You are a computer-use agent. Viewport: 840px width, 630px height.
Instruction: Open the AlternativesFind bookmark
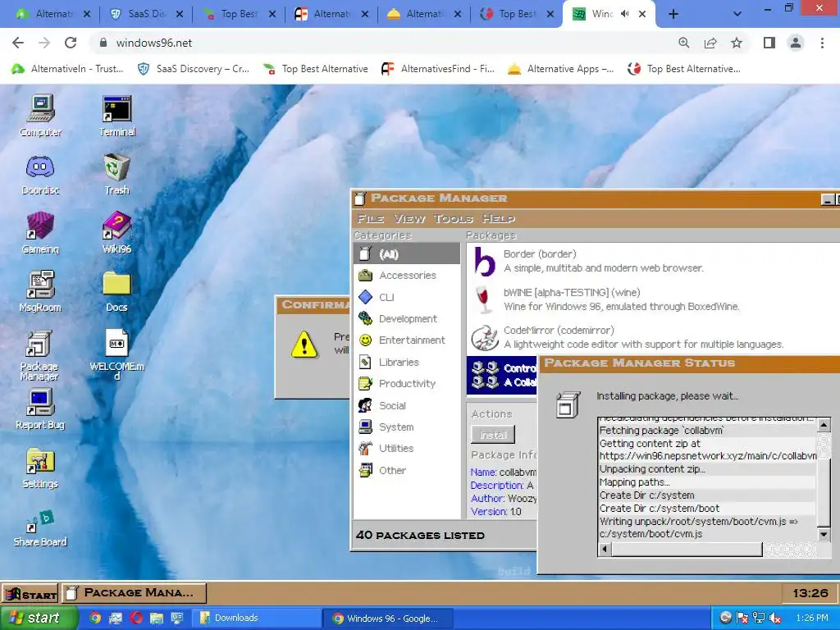pos(438,69)
